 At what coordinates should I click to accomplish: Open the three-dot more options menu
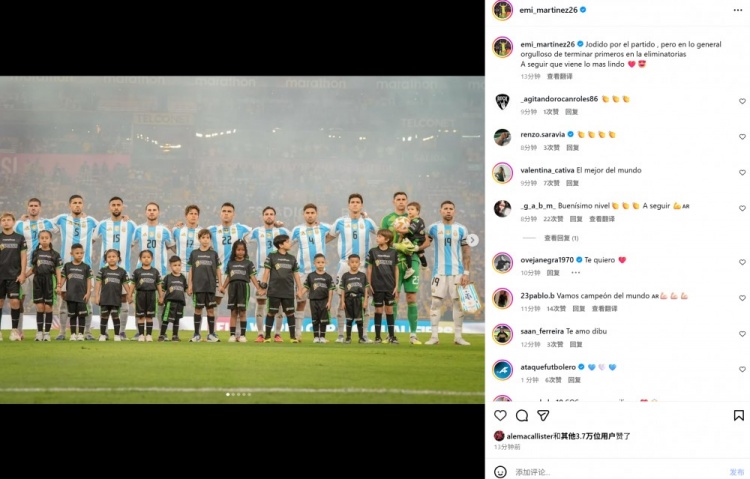pos(738,10)
